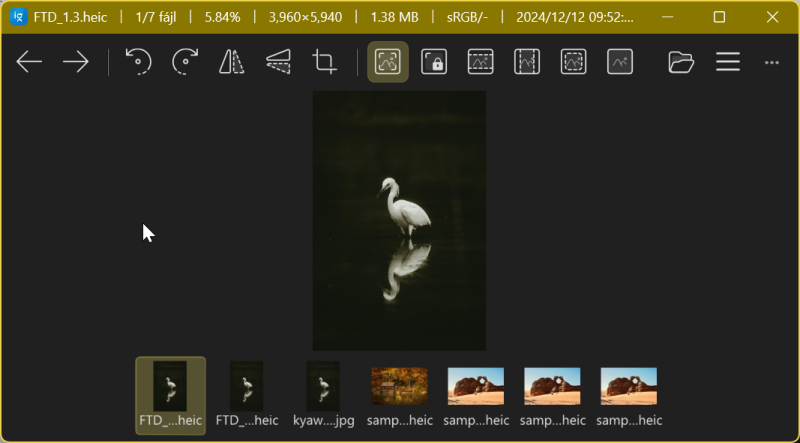Screen dimensions: 800x443
Task: Toggle the highlighted Auto zoom mode
Action: coord(388,62)
